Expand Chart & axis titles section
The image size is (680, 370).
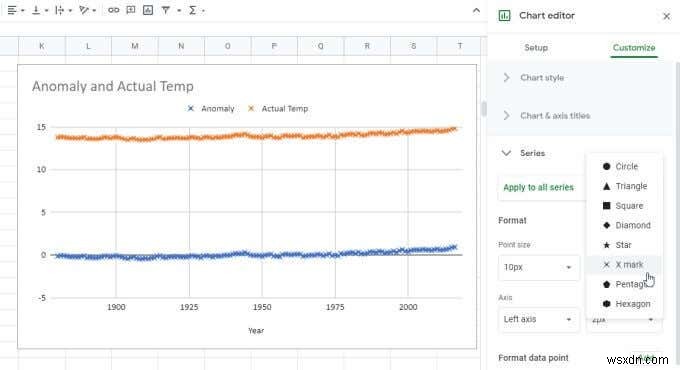tap(579, 116)
